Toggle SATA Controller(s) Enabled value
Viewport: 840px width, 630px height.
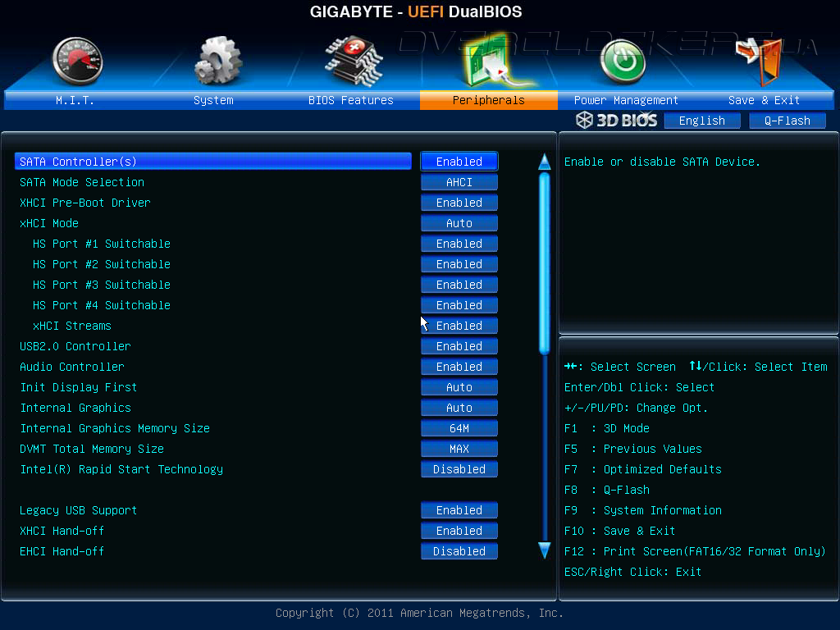pos(459,162)
